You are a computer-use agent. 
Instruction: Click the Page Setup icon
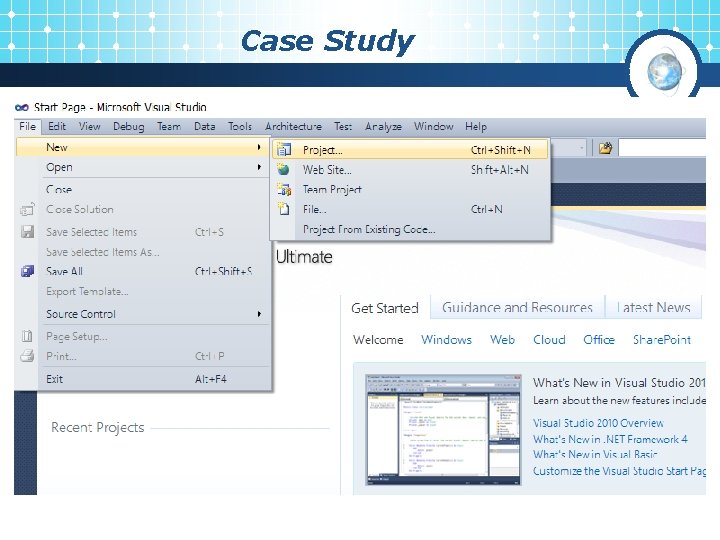(27, 336)
